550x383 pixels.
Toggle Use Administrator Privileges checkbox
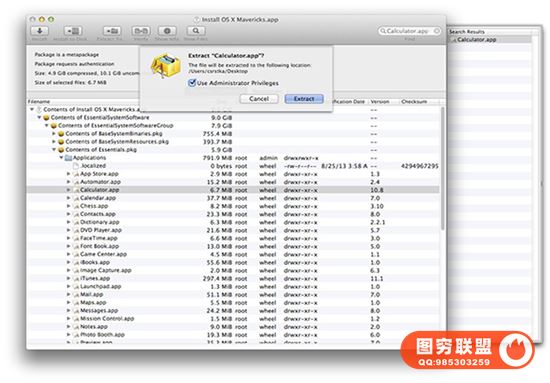tap(192, 83)
